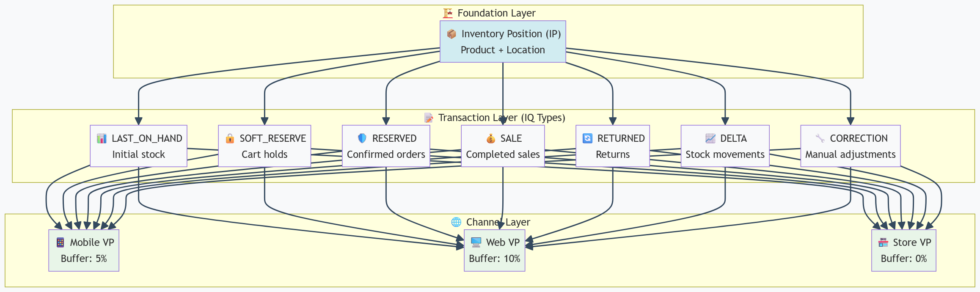Click the monitor icon in Web VP node
Screen dimensions: 980x292
476,242
